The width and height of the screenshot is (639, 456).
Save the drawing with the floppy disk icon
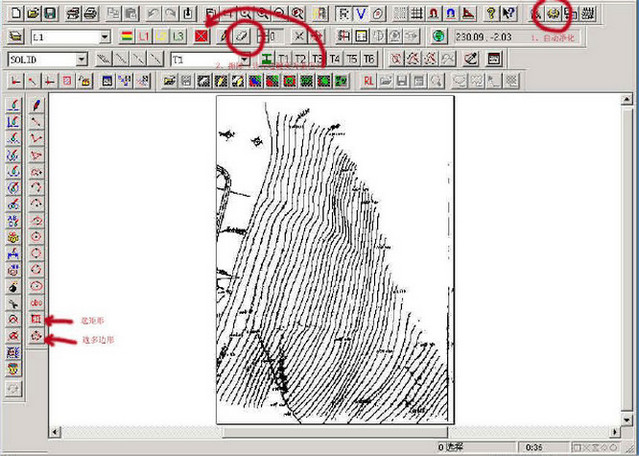(50, 14)
